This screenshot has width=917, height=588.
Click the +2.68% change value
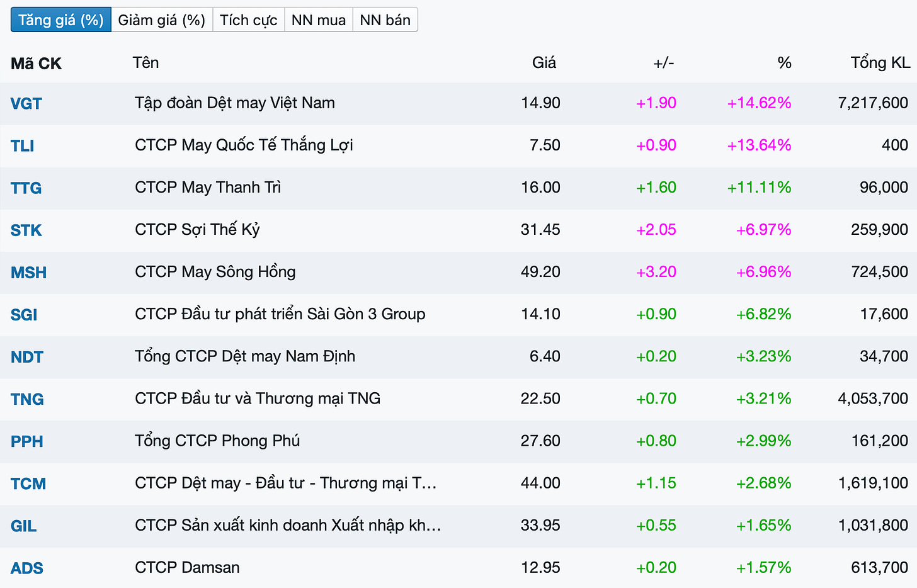point(763,483)
